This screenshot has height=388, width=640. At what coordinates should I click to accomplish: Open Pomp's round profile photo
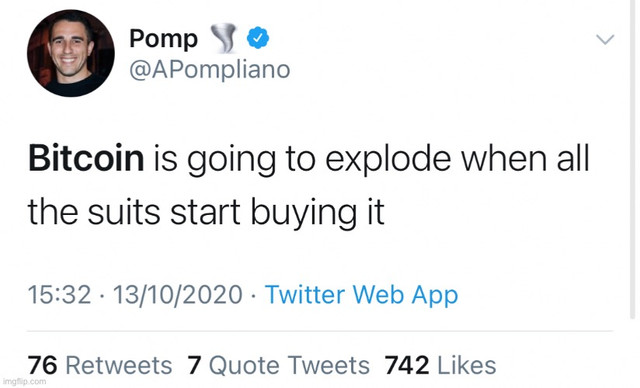tap(71, 53)
